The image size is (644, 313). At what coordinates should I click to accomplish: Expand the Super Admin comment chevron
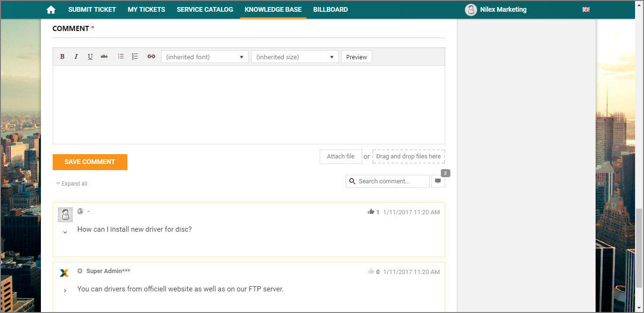click(65, 291)
